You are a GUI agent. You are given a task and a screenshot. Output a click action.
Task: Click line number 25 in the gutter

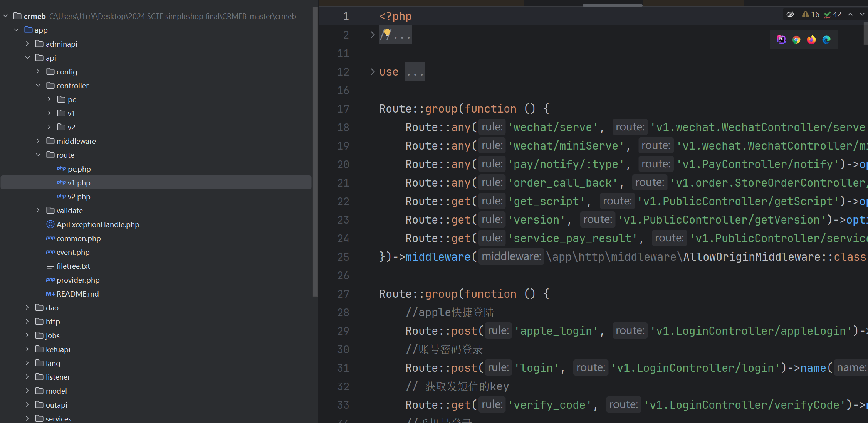point(343,257)
